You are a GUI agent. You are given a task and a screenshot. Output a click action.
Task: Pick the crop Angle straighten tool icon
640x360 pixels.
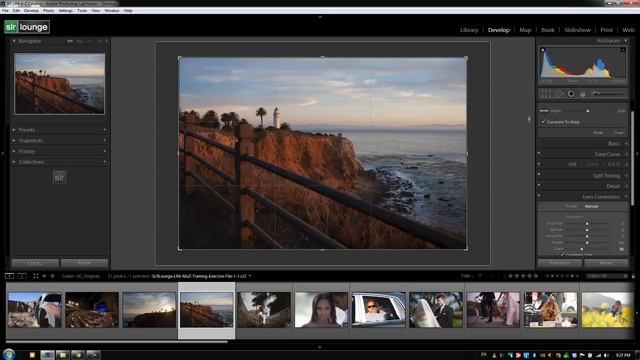tap(544, 111)
